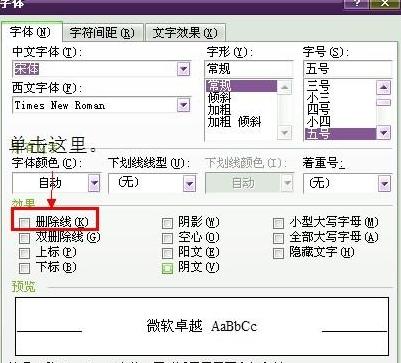Check the 空心(O) option
This screenshot has width=401, height=363.
pyautogui.click(x=167, y=238)
